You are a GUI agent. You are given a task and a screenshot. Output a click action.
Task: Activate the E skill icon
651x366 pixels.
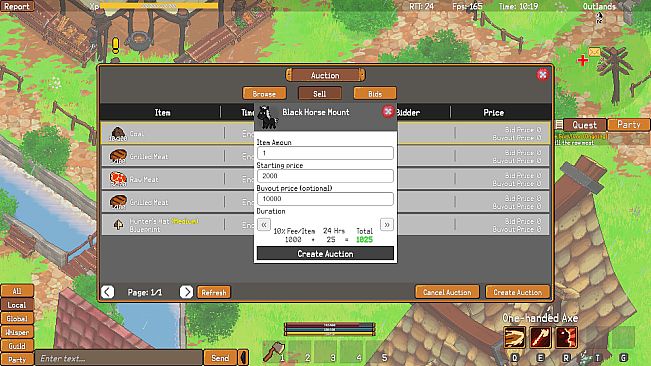540,337
